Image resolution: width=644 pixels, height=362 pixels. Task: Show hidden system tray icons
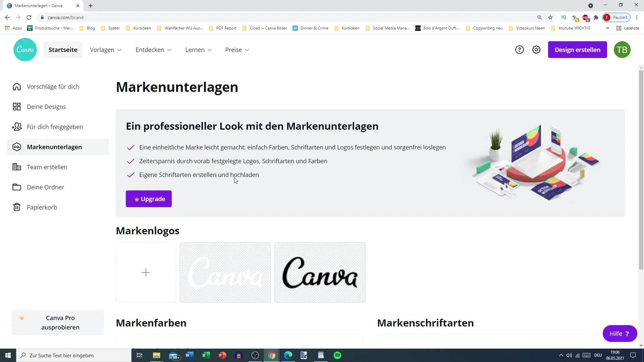pyautogui.click(x=561, y=355)
